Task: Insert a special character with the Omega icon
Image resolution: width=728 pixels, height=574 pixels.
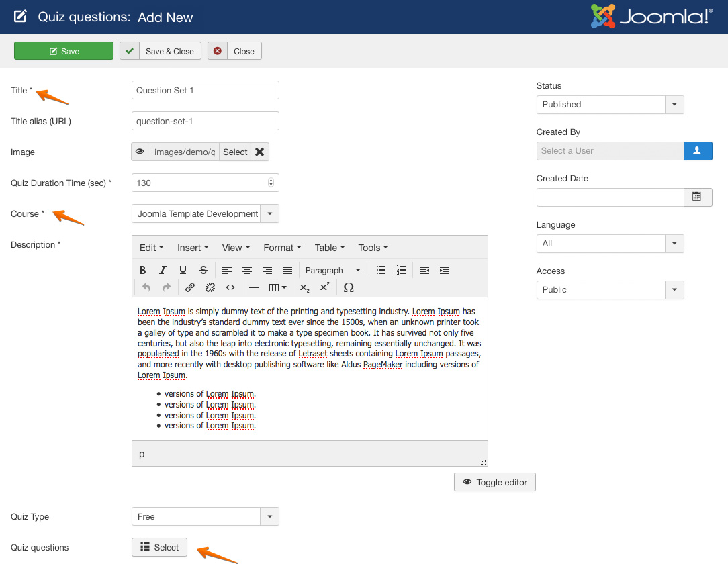Action: click(x=348, y=287)
